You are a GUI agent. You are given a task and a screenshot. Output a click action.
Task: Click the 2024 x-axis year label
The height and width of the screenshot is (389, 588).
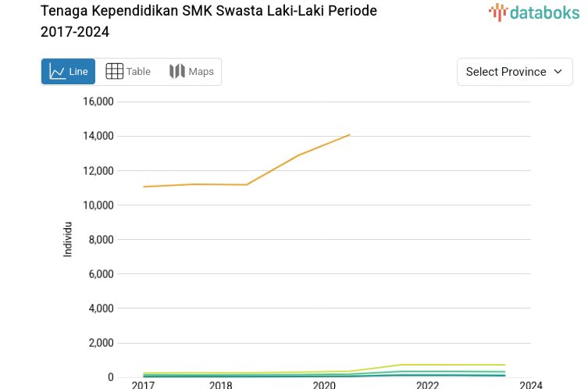531,384
